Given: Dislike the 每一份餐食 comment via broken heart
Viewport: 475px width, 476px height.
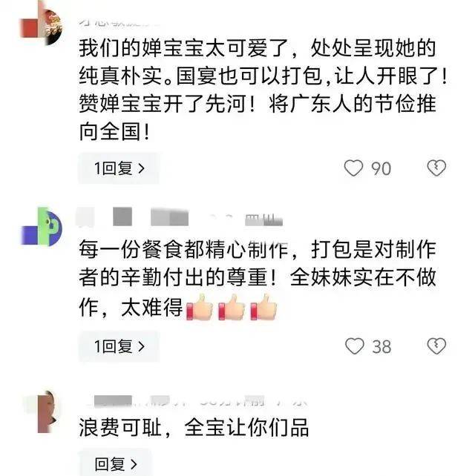Looking at the screenshot, I should coord(436,346).
